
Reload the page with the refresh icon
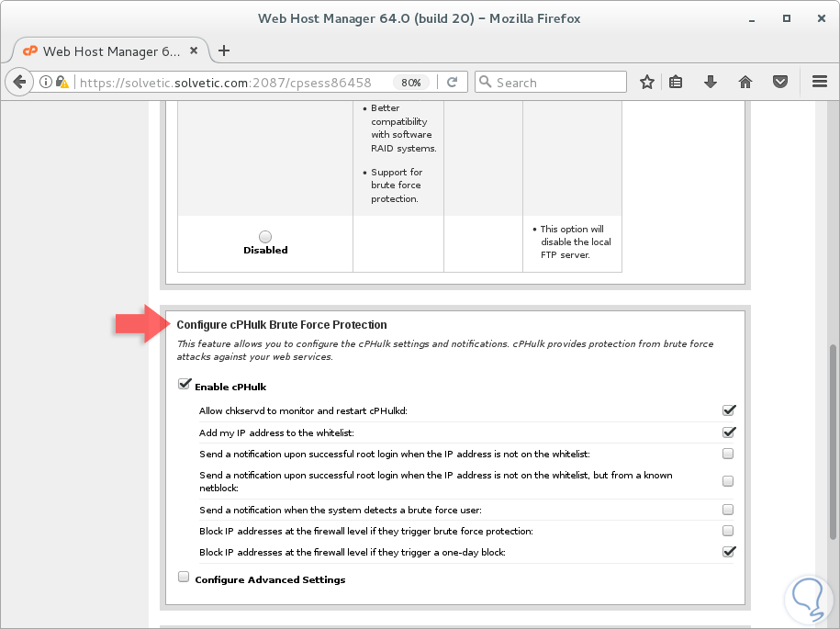(x=453, y=82)
